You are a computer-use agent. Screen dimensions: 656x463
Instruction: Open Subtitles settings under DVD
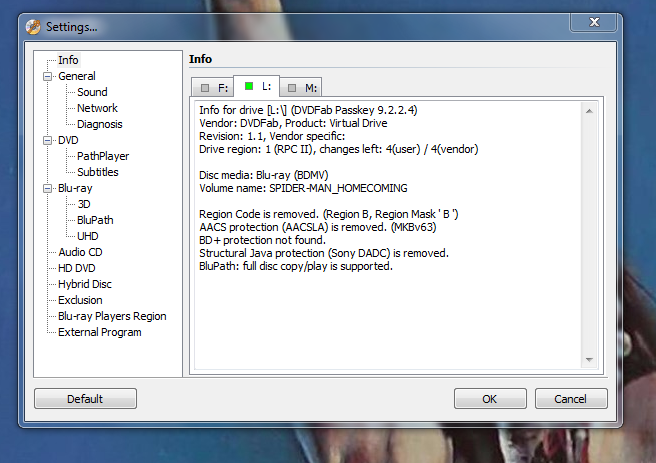click(x=98, y=172)
